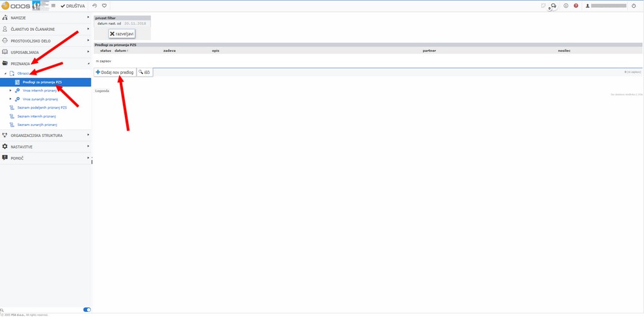
Task: Toggle the switch at sidebar bottom
Action: 87,310
